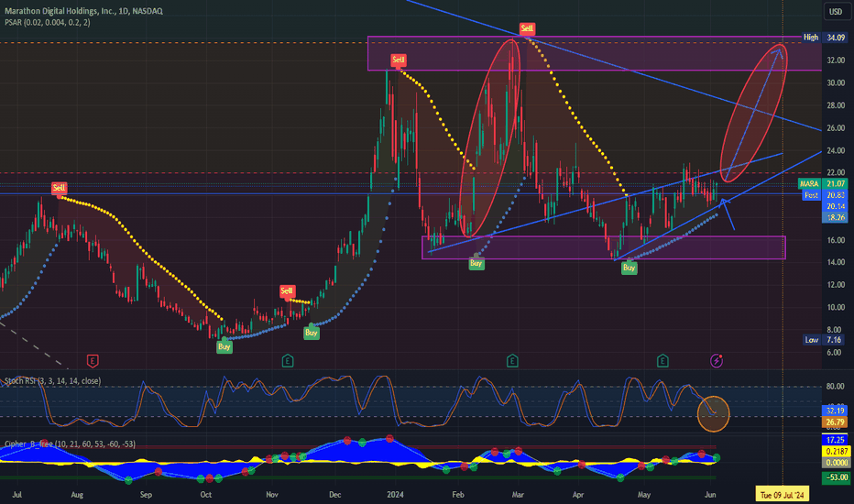Select the purple resistance zone rectangle near 32
Image resolution: width=854 pixels, height=504 pixels.
point(595,53)
